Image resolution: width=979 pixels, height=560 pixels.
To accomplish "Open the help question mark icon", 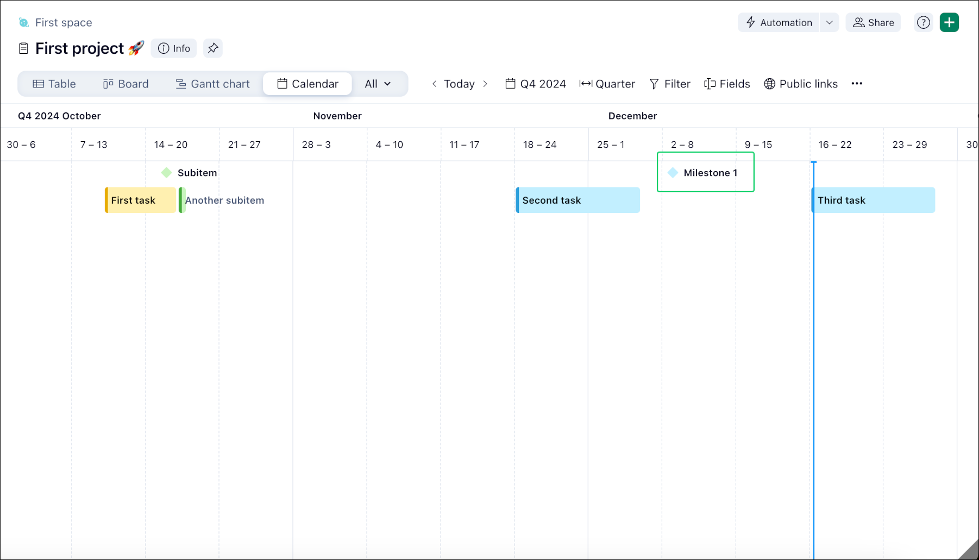I will pos(924,22).
